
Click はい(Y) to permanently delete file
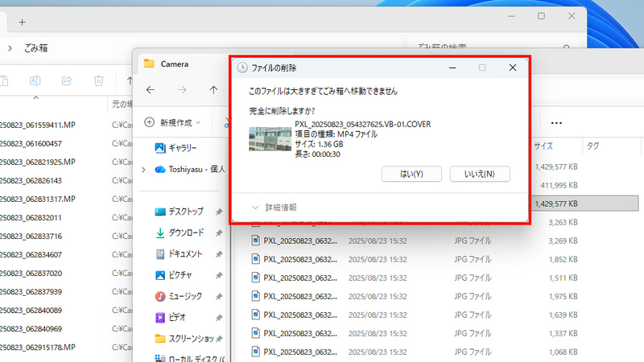411,174
